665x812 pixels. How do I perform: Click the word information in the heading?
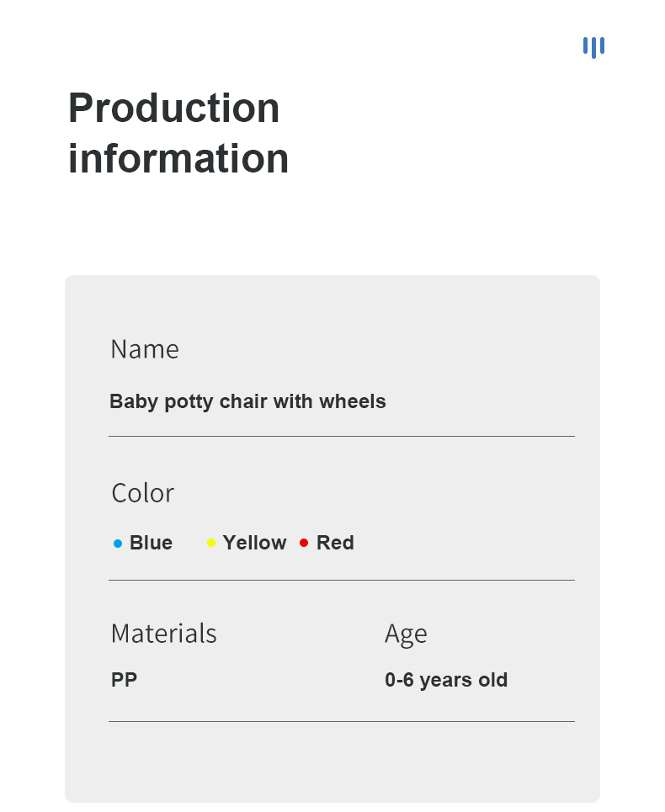178,158
